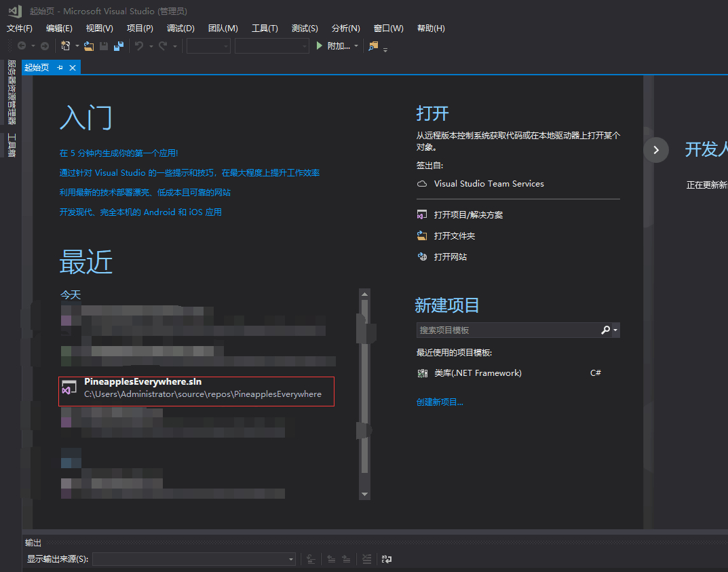Open the 调试(D) menu

pos(180,28)
